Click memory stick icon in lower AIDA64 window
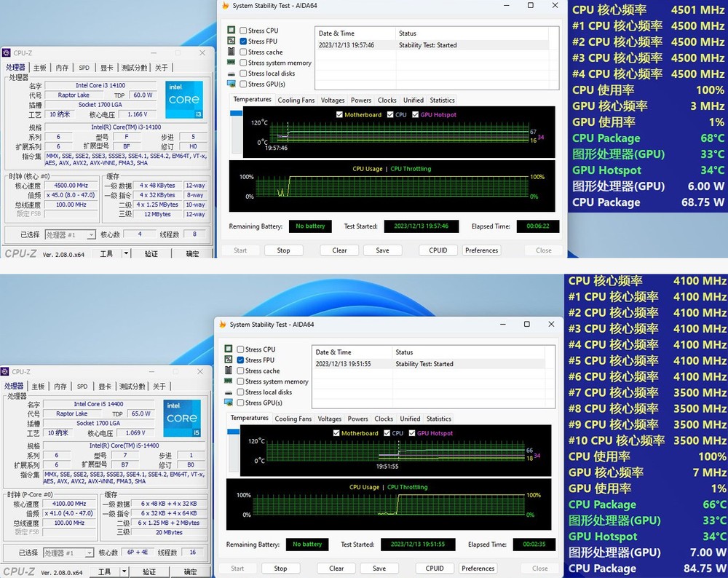The image size is (728, 578). [228, 381]
